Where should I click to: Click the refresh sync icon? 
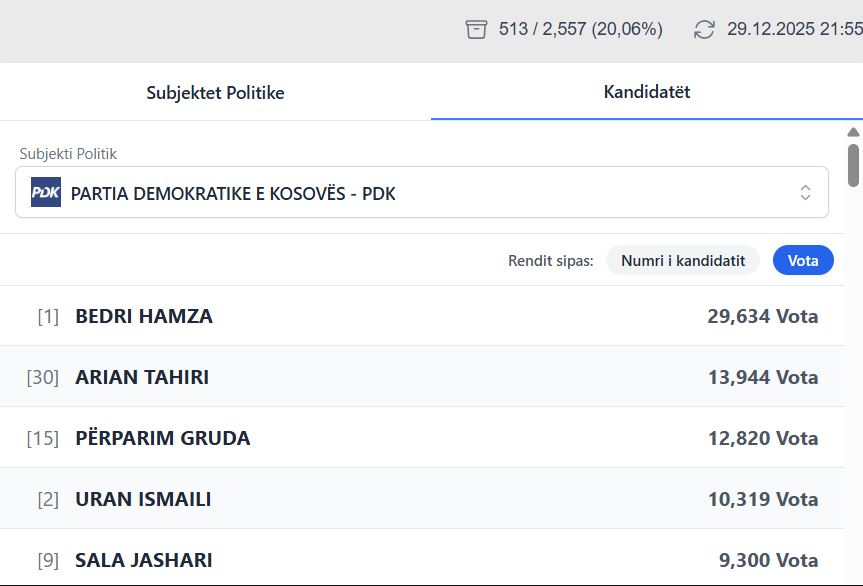pos(704,30)
